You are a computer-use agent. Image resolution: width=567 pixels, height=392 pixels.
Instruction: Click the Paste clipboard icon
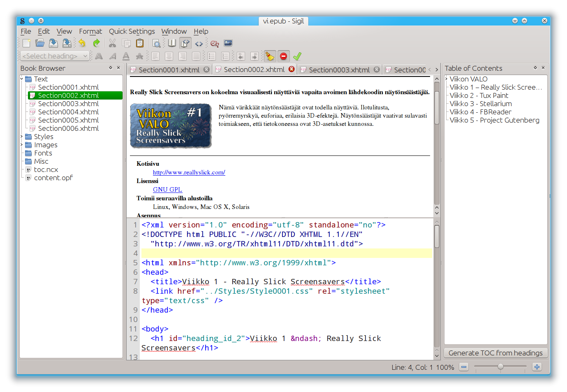click(140, 43)
